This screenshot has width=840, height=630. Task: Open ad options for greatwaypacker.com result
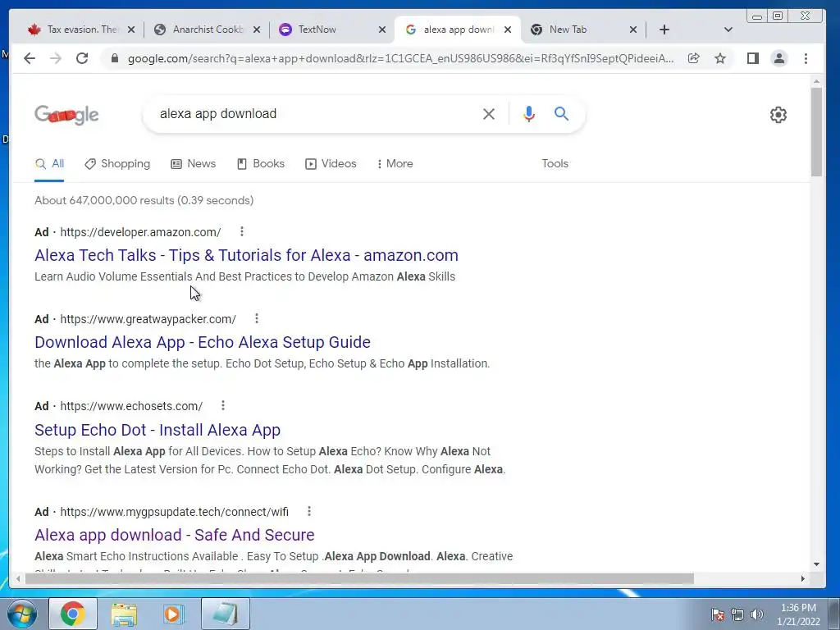coord(257,319)
